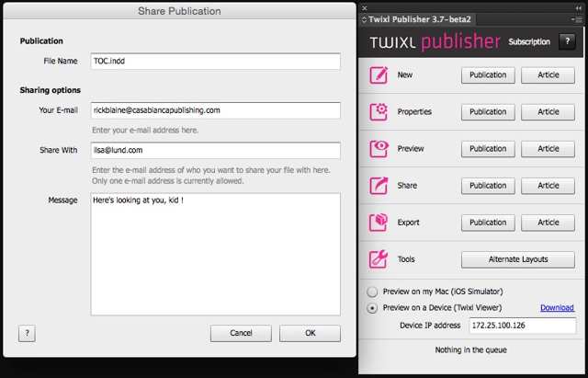Image resolution: width=588 pixels, height=378 pixels.
Task: Click the File Name field
Action: [x=215, y=62]
